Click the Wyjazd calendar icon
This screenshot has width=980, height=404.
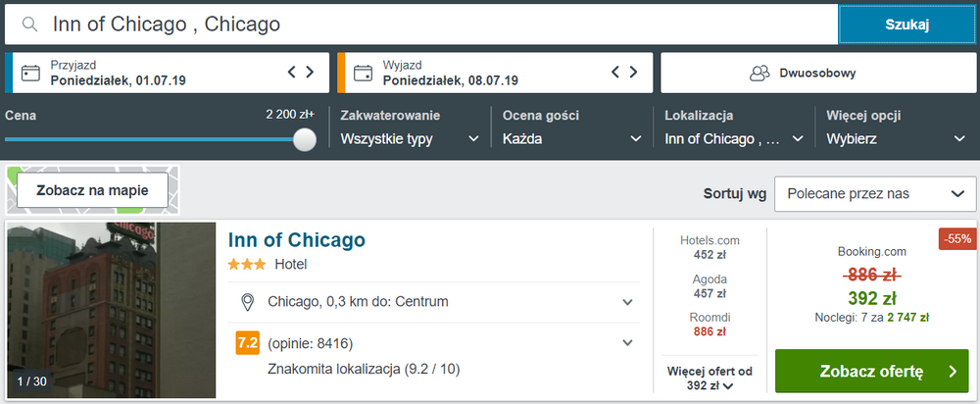364,74
